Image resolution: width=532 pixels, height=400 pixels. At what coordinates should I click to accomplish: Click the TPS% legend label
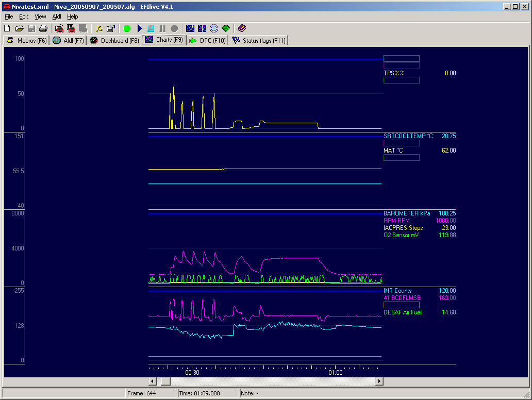point(394,73)
